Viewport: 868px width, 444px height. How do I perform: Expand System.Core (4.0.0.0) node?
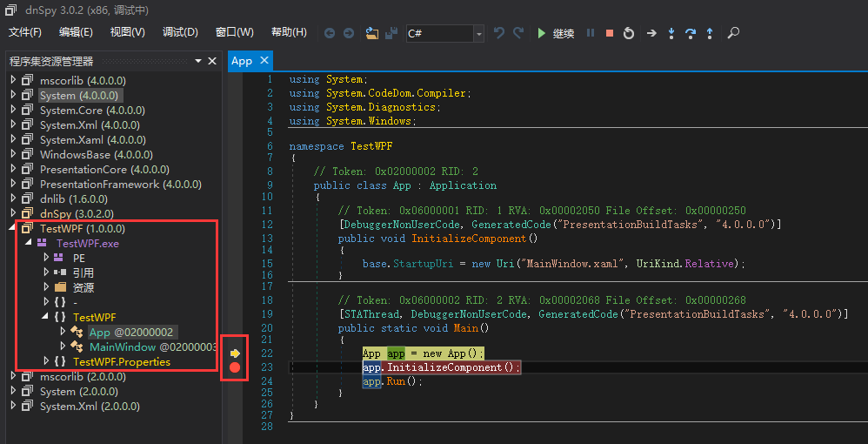[x=14, y=110]
